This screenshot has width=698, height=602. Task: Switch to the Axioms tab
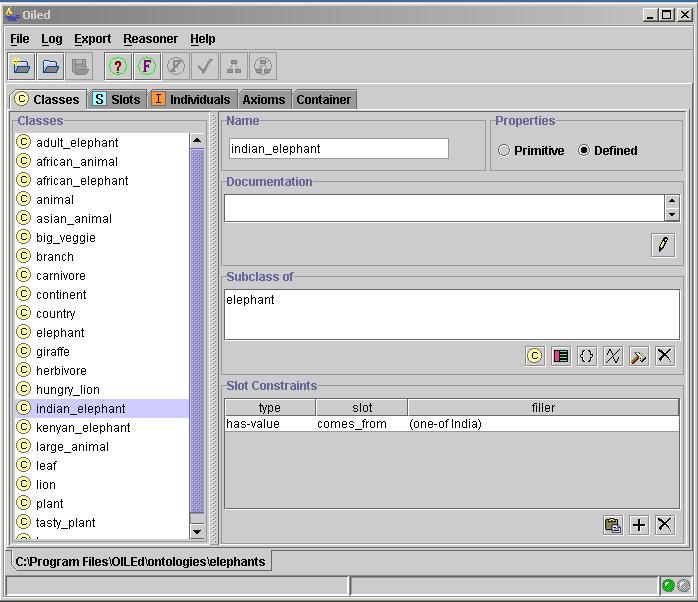pos(264,99)
